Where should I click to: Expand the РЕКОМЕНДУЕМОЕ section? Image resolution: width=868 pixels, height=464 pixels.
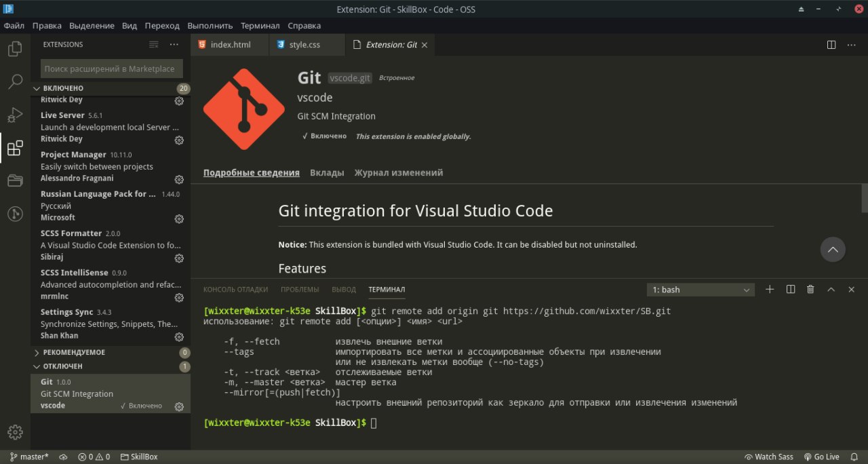pyautogui.click(x=111, y=353)
